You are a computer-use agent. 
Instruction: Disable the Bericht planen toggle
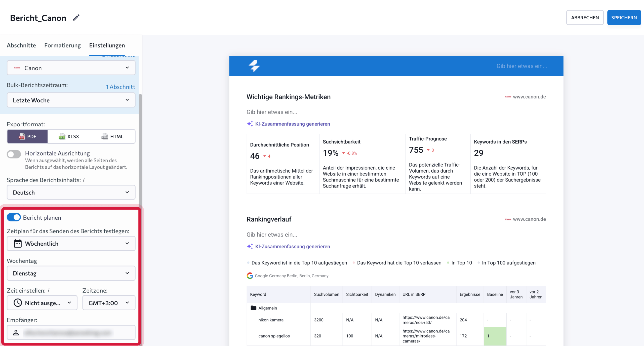click(x=14, y=217)
